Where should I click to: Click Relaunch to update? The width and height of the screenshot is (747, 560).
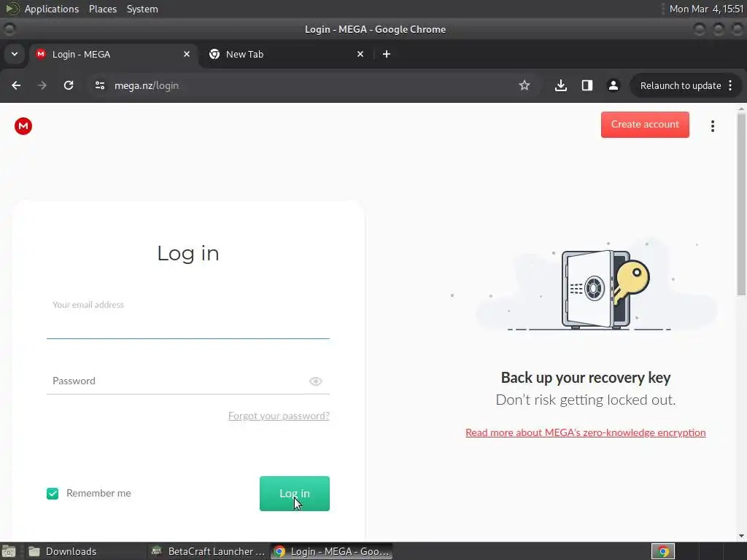681,85
